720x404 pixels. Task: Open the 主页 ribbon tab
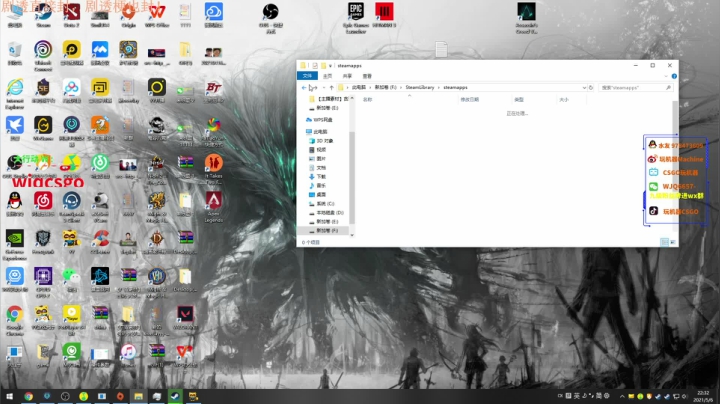point(327,76)
